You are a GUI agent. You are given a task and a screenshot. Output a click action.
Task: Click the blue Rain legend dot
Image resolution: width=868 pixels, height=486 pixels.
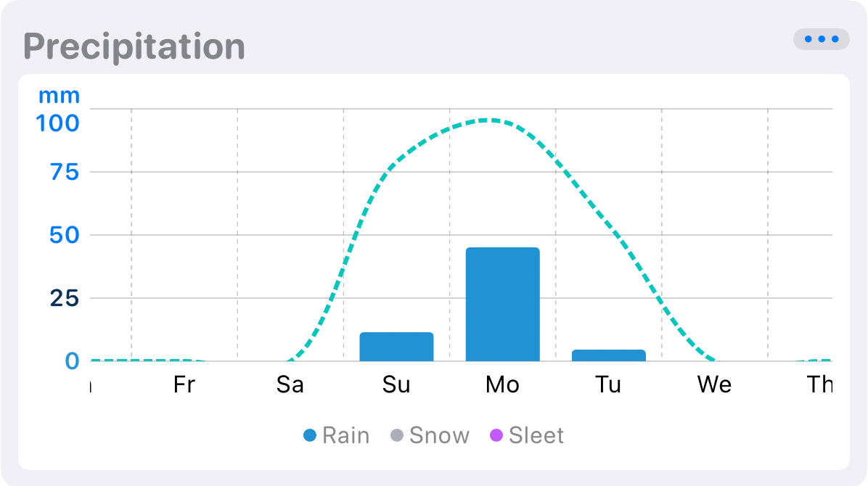[x=311, y=436]
